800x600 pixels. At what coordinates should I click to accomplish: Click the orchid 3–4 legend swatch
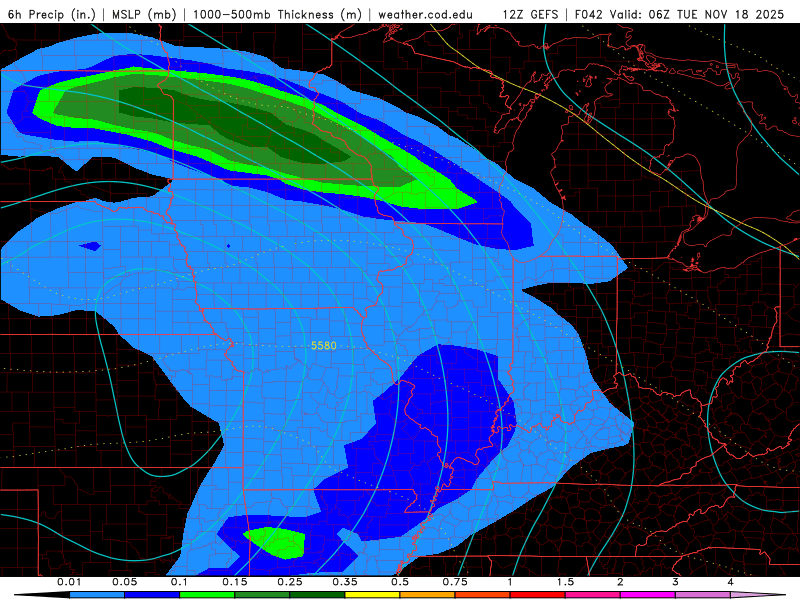[x=703, y=595]
